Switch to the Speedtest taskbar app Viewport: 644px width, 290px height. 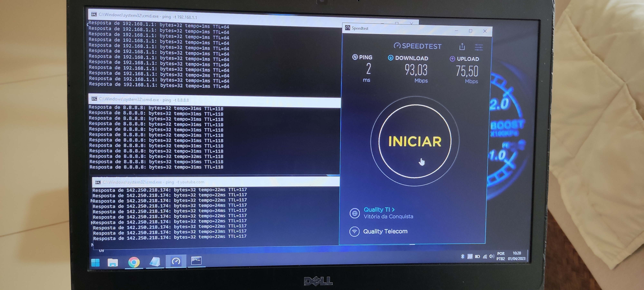pos(176,261)
